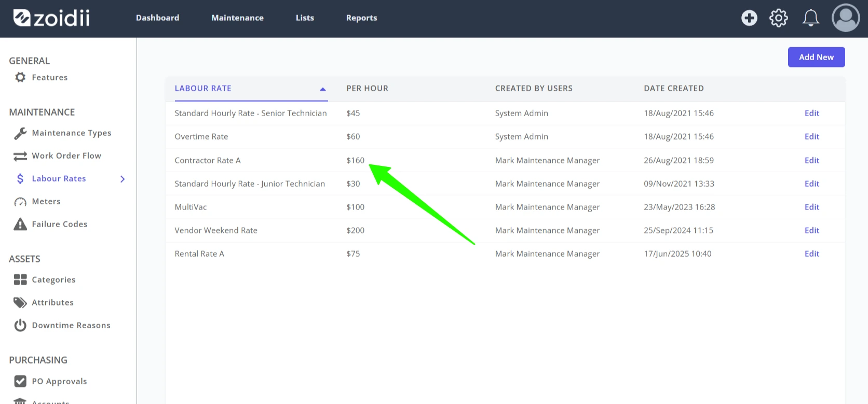Expand the Labour Rates chevron arrow
The height and width of the screenshot is (404, 868).
(123, 179)
